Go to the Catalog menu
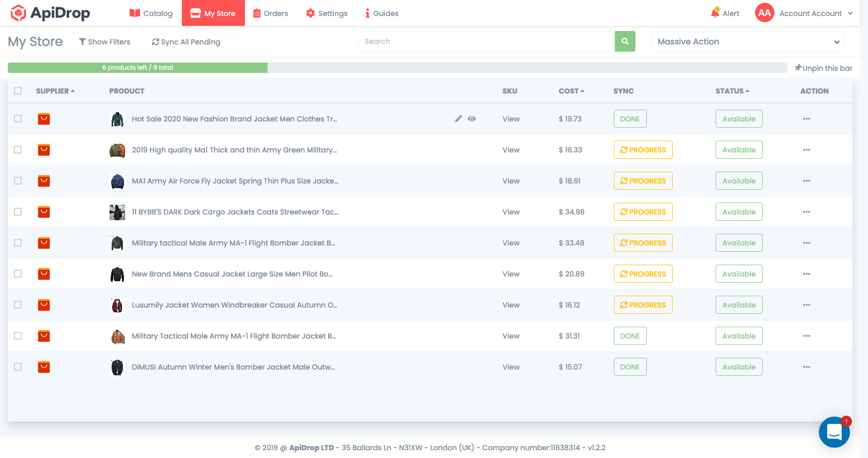 click(x=151, y=13)
